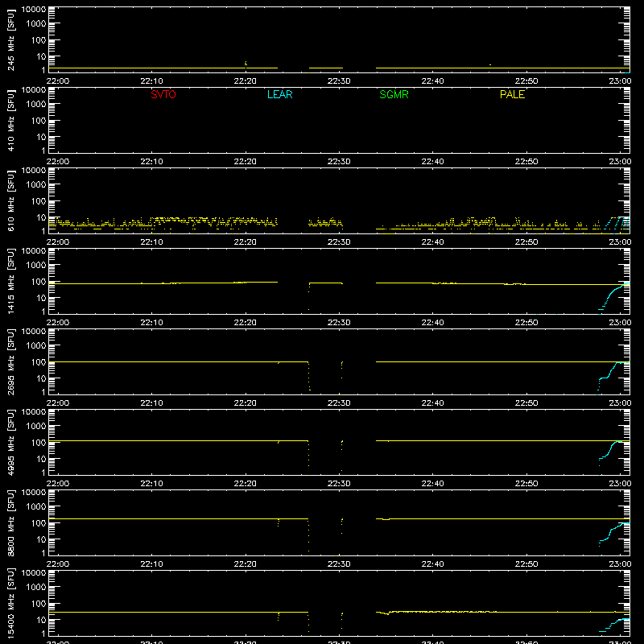Click the 10000 tick label of 15400 MHz panel
The width and height of the screenshot is (644, 644).
tap(34, 573)
